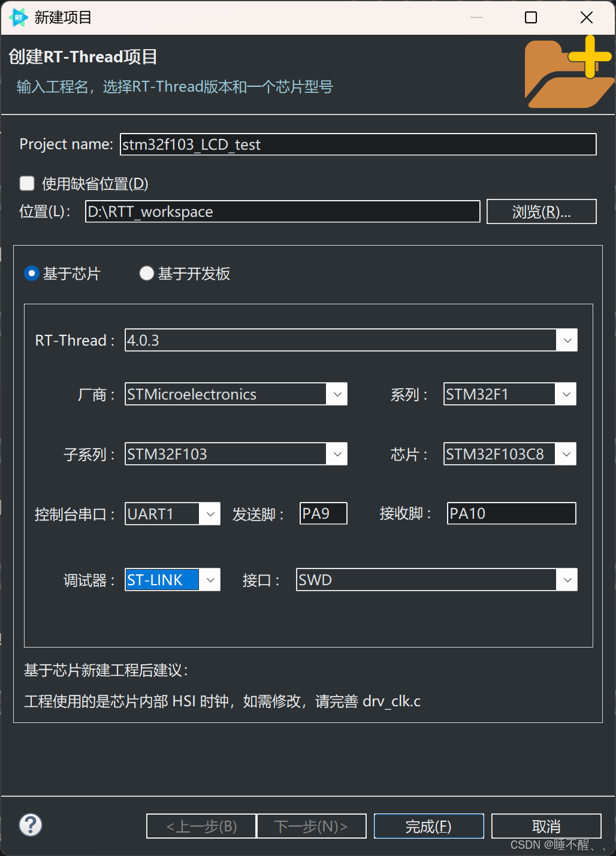Viewport: 616px width, 856px height.
Task: Minimize the 新建项目 dialog window
Action: tap(476, 17)
